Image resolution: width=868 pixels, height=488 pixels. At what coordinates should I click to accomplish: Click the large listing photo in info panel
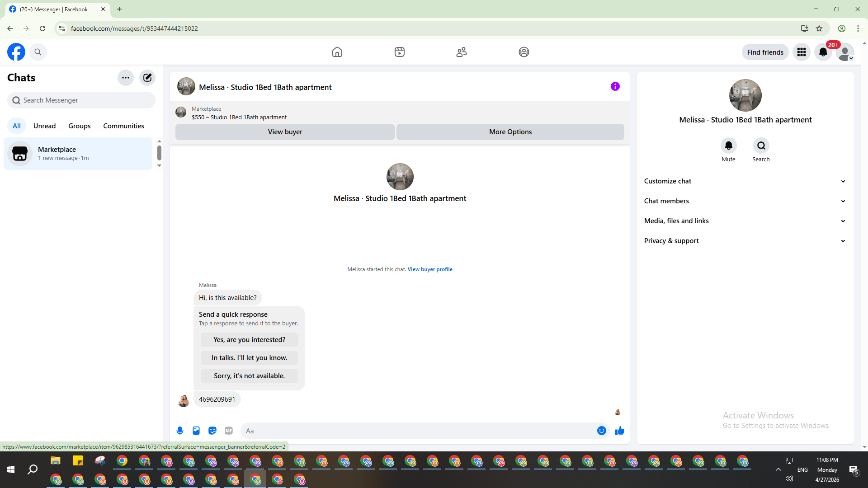point(745,95)
